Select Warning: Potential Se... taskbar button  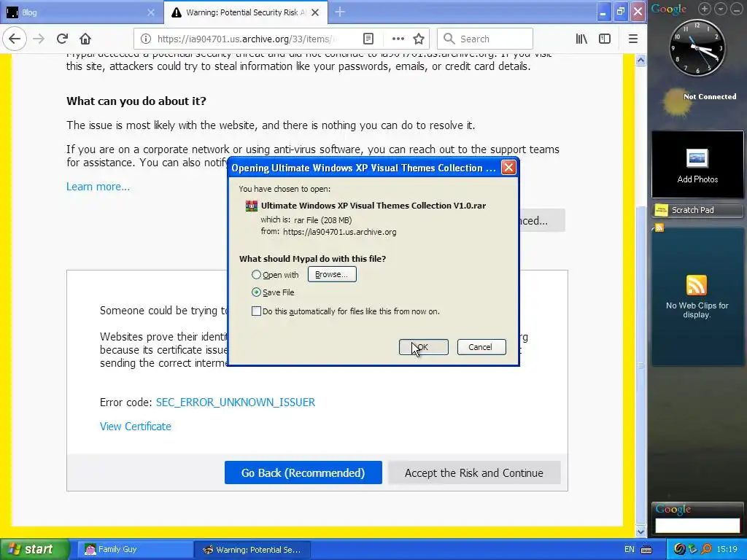tap(252, 550)
